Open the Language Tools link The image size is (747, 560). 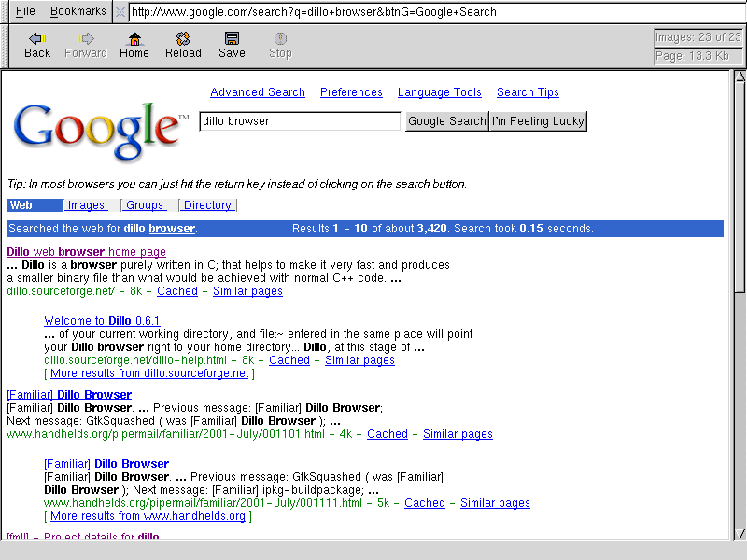coord(440,92)
